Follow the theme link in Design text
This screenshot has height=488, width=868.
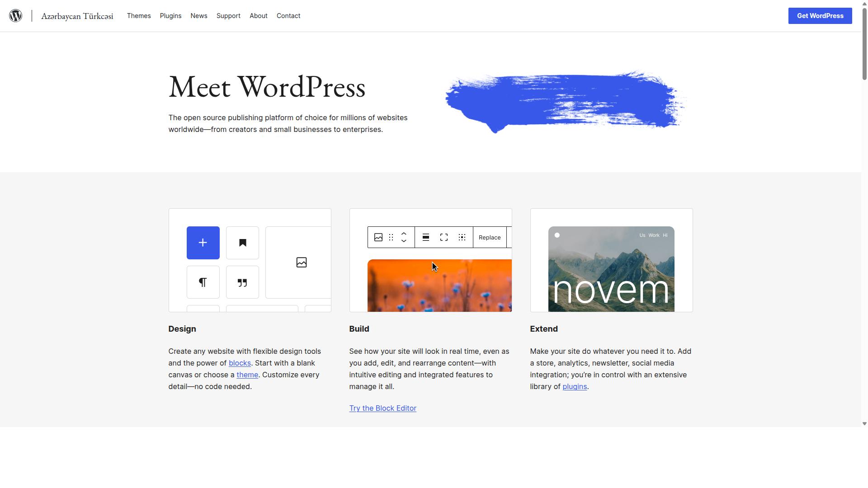pos(247,375)
